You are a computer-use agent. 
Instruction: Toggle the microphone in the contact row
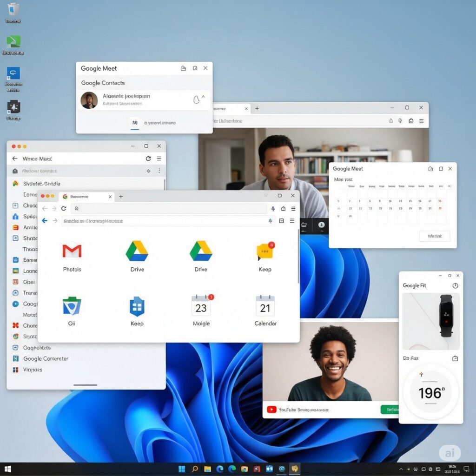196,99
